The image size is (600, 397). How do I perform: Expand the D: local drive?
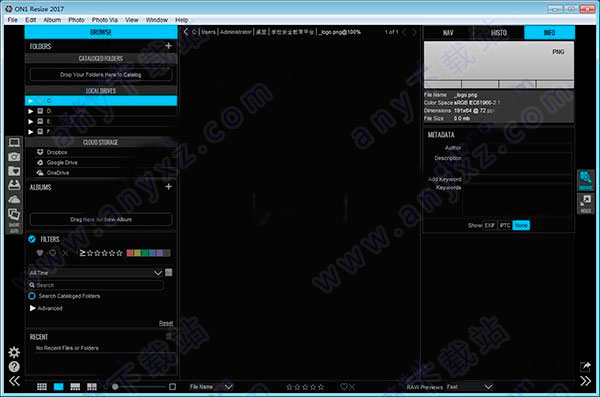[x=31, y=111]
